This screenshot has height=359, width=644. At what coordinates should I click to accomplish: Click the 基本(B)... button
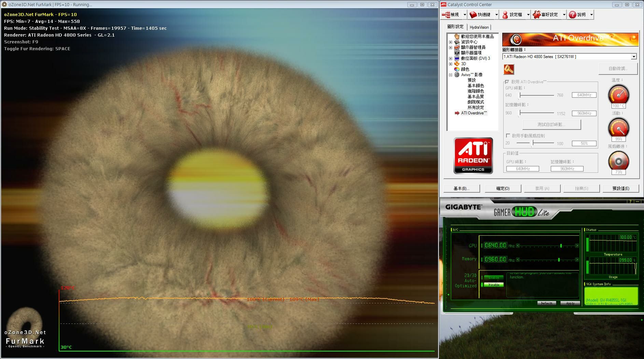pos(462,189)
